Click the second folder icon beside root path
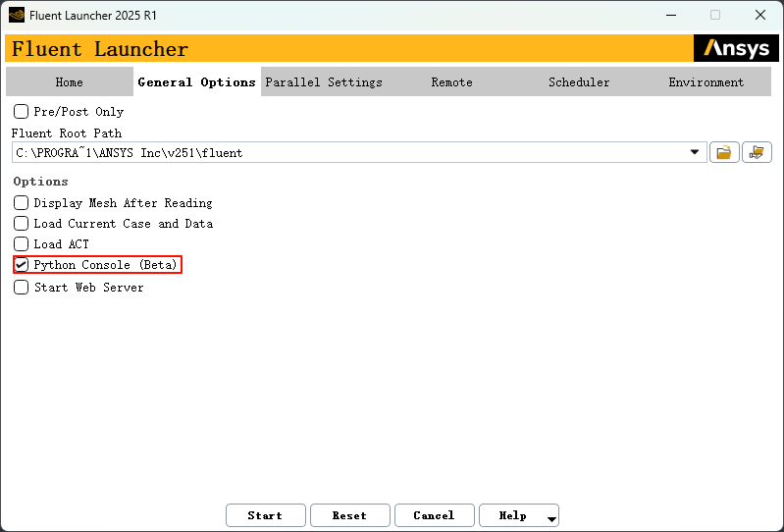The height and width of the screenshot is (532, 784). click(x=757, y=152)
